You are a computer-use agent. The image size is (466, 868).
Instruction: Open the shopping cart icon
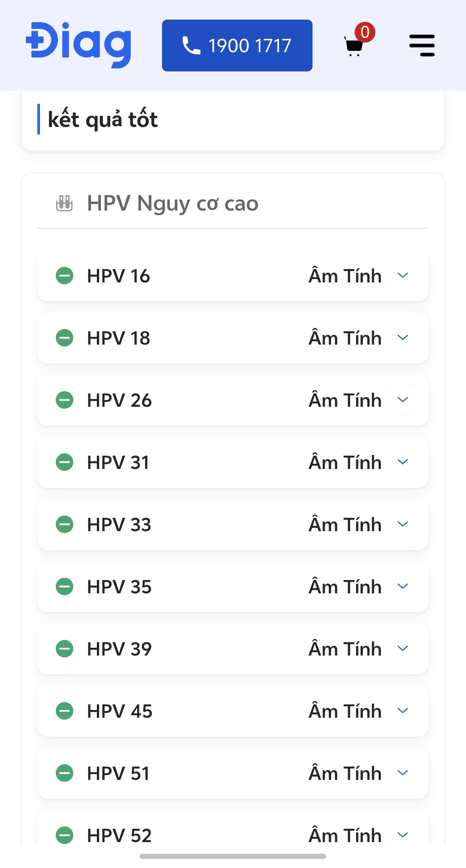(x=354, y=46)
